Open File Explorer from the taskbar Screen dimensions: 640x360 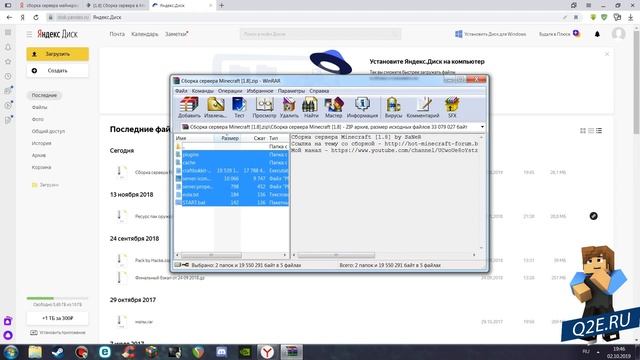35,351
